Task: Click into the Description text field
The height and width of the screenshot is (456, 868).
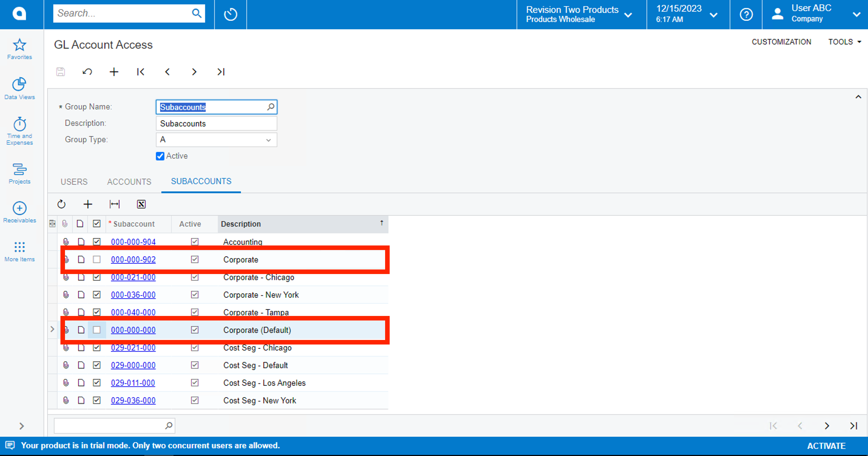Action: [216, 123]
